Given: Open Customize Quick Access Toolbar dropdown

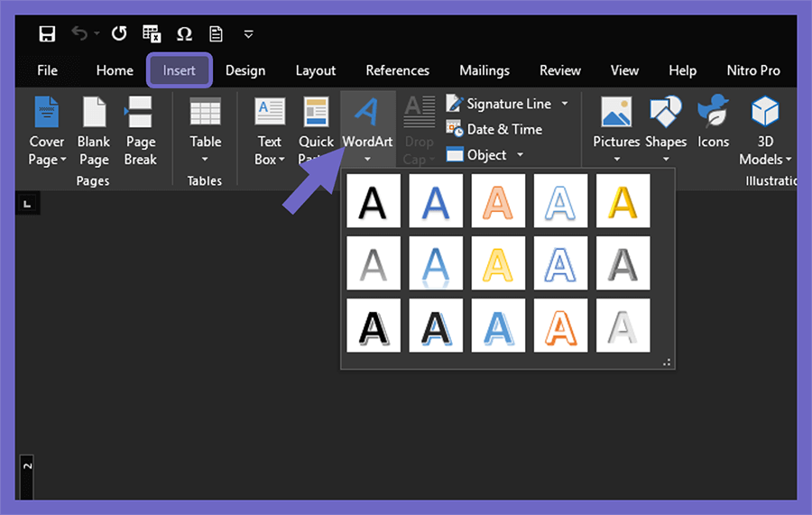Looking at the screenshot, I should 249,34.
